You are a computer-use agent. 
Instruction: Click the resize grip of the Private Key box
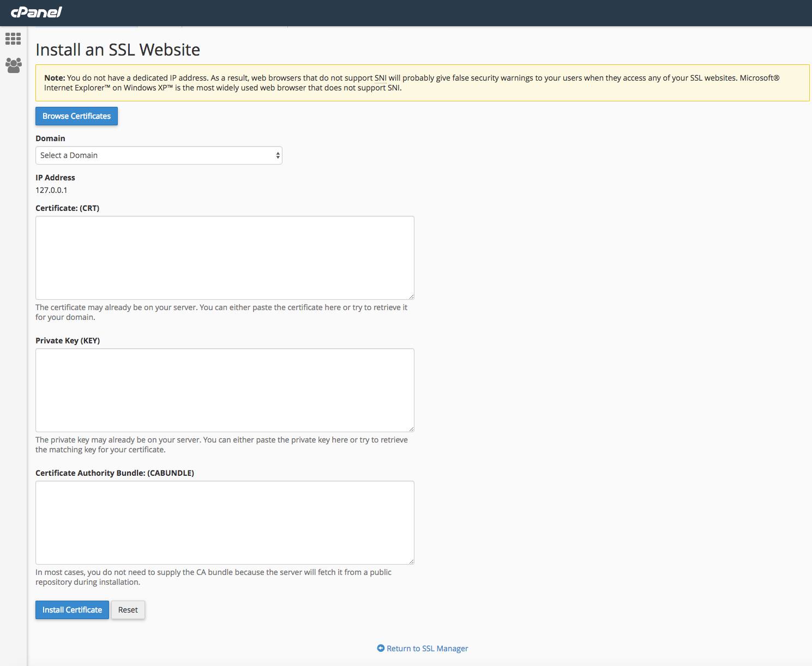[411, 428]
